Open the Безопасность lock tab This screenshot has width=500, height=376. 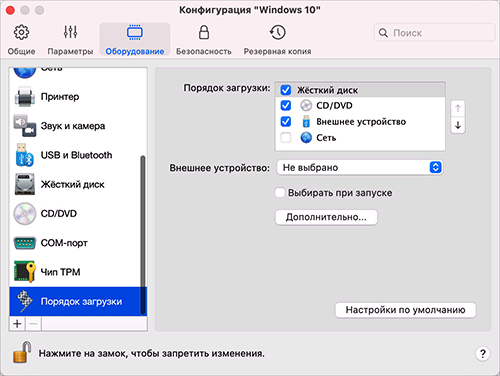click(x=204, y=39)
